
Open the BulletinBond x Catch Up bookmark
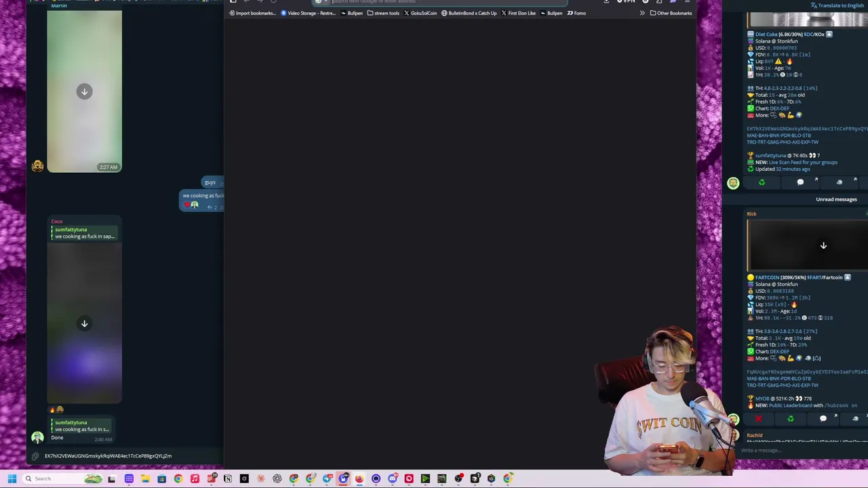point(469,13)
